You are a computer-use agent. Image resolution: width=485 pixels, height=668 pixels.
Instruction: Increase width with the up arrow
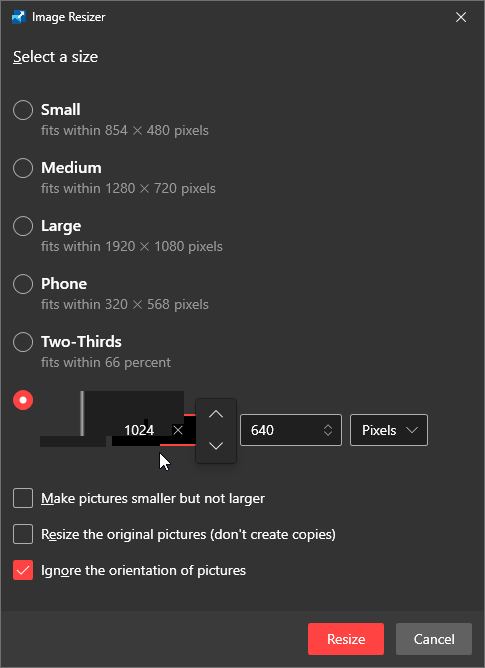216,414
